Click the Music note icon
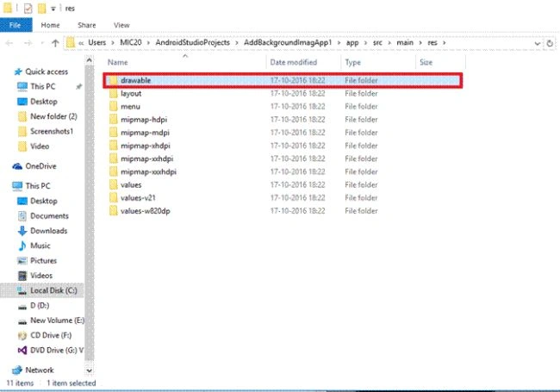560x392 pixels. click(x=22, y=246)
